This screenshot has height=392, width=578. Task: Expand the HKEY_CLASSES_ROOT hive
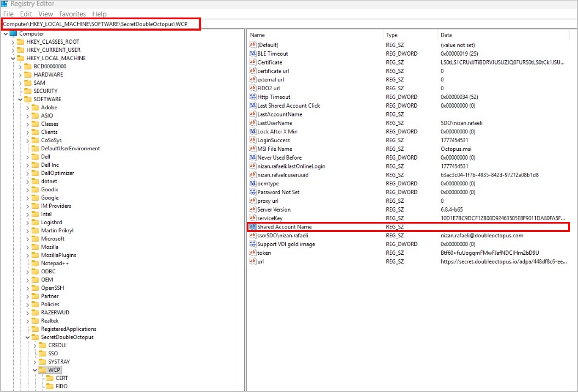coord(13,42)
